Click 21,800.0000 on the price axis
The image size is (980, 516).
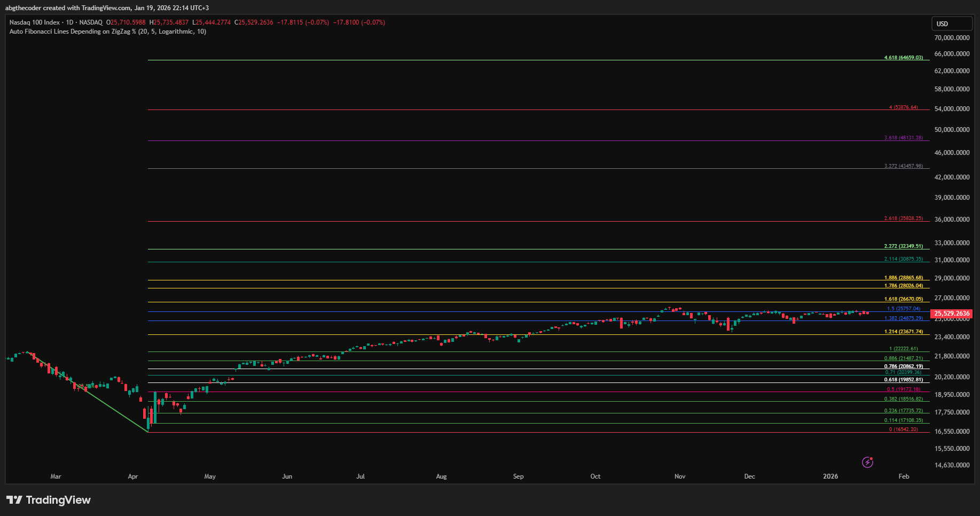coord(952,356)
